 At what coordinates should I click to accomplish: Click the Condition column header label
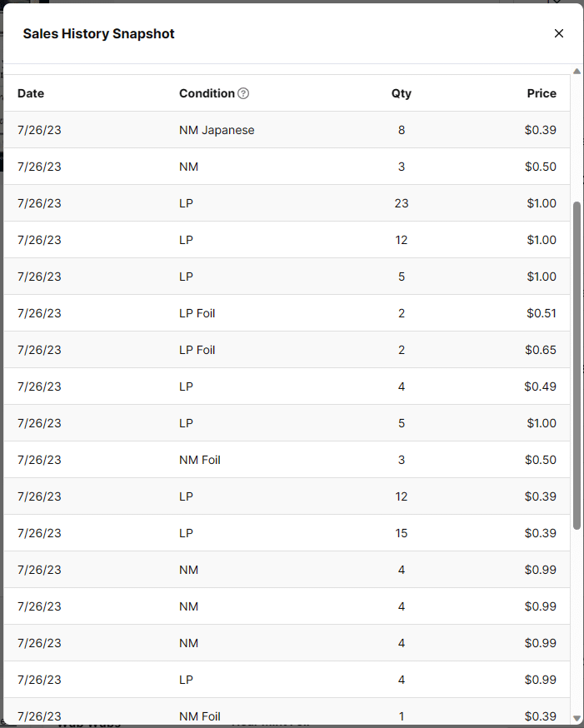pos(207,93)
